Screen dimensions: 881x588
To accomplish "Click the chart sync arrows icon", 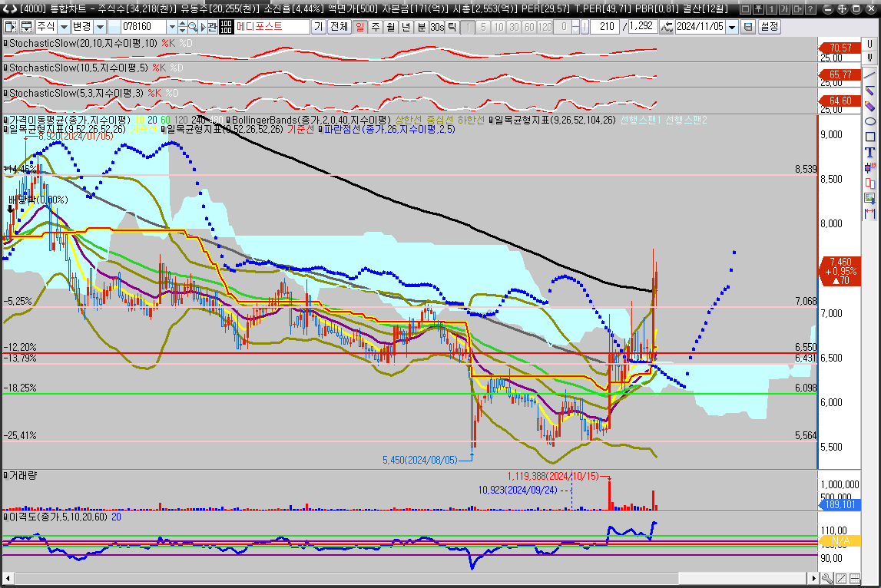I will click(666, 26).
